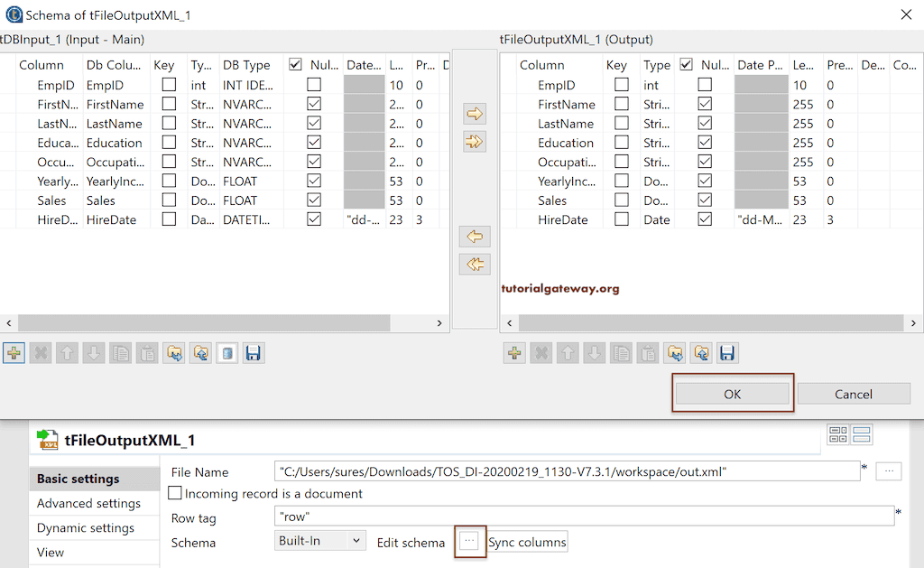Open the View settings section

[x=51, y=552]
